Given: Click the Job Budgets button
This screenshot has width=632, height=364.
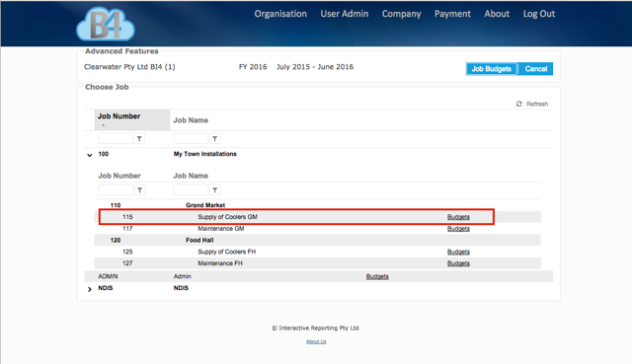Looking at the screenshot, I should (x=492, y=69).
